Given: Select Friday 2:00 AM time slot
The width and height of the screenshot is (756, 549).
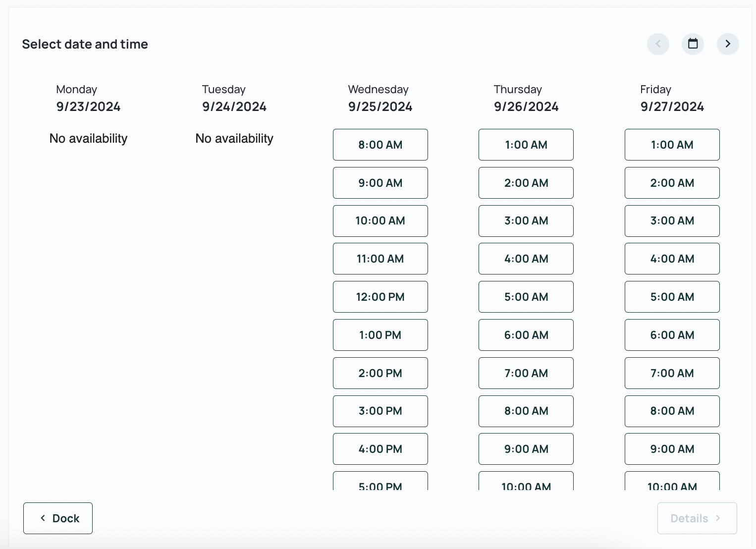Looking at the screenshot, I should click(672, 183).
